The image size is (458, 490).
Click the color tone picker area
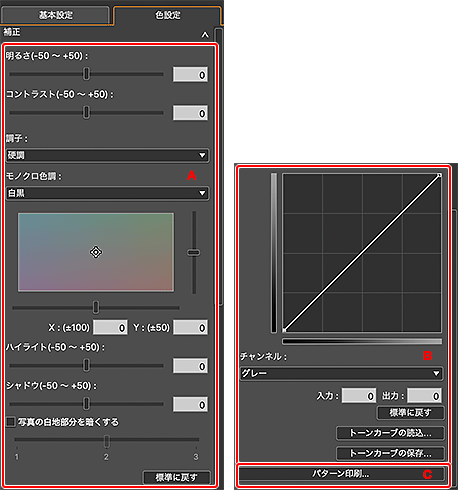tap(96, 252)
